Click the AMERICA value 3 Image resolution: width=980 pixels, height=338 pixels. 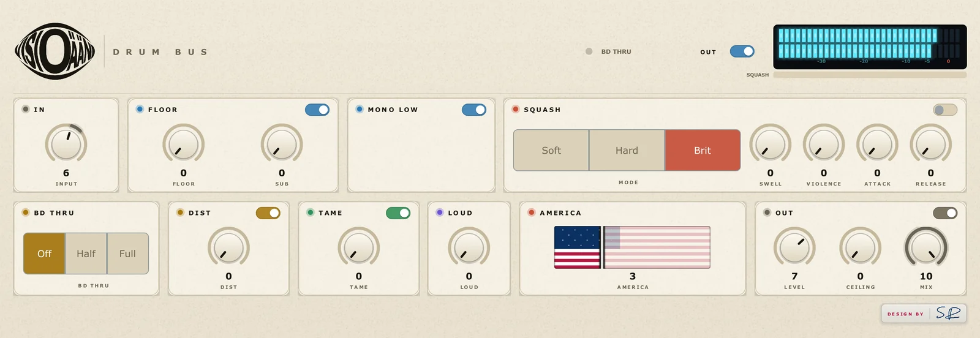point(633,277)
